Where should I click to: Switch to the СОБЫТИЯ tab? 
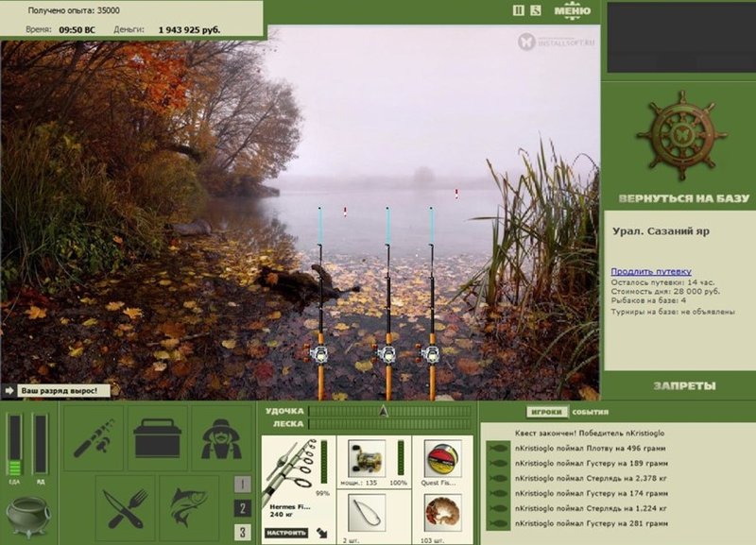coord(590,412)
